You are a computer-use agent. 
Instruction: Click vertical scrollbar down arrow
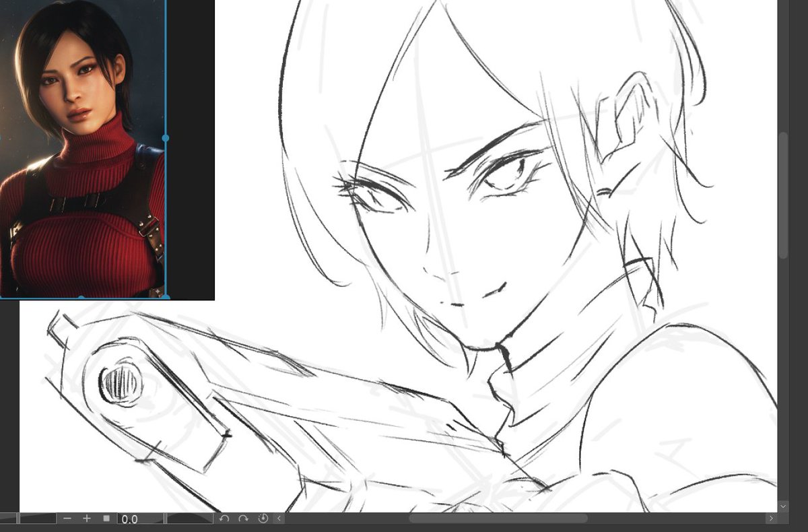tap(783, 505)
